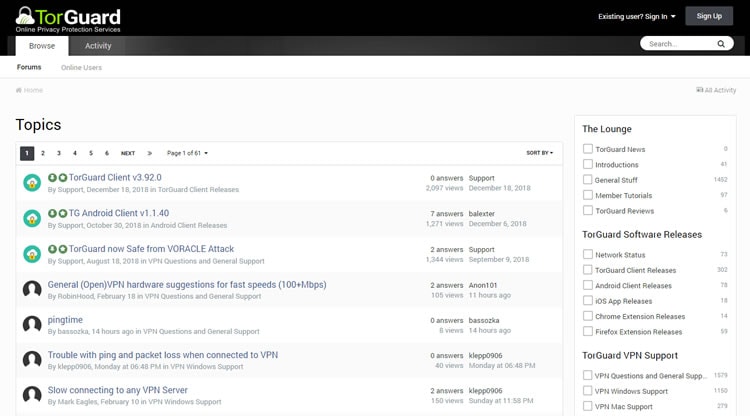Viewport: 750px width, 416px height.
Task: Open Trouble with ping and packet loss topic
Action: [x=163, y=355]
